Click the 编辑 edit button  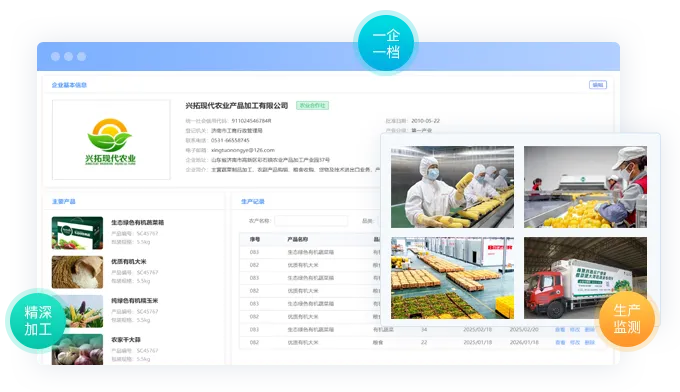pyautogui.click(x=598, y=85)
